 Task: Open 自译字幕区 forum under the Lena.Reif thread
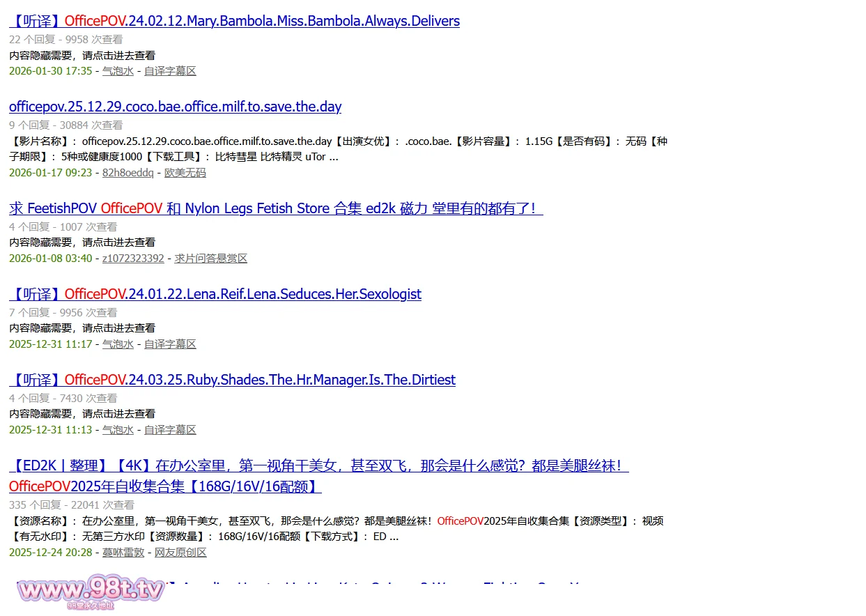170,344
